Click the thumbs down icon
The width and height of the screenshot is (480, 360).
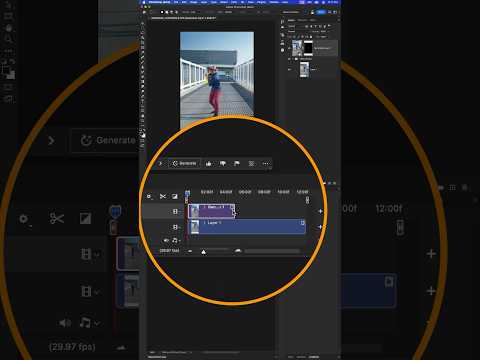(x=223, y=163)
